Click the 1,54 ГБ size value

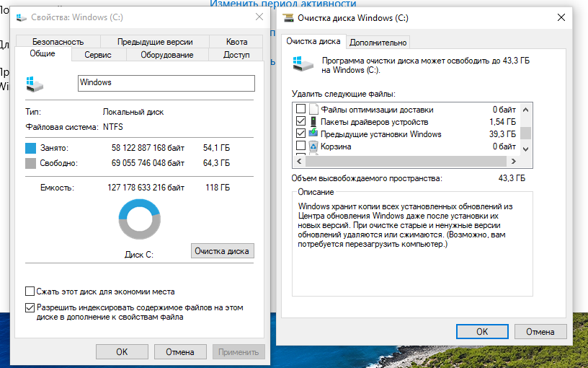click(502, 122)
